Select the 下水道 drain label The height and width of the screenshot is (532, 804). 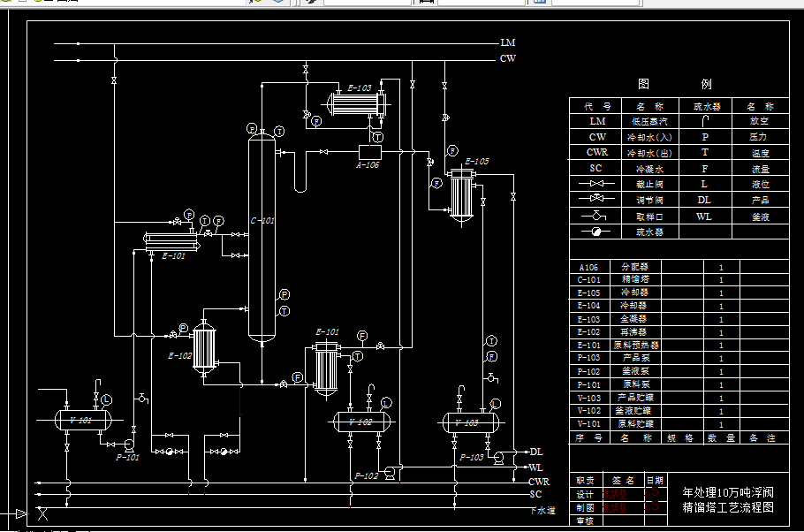pyautogui.click(x=542, y=511)
